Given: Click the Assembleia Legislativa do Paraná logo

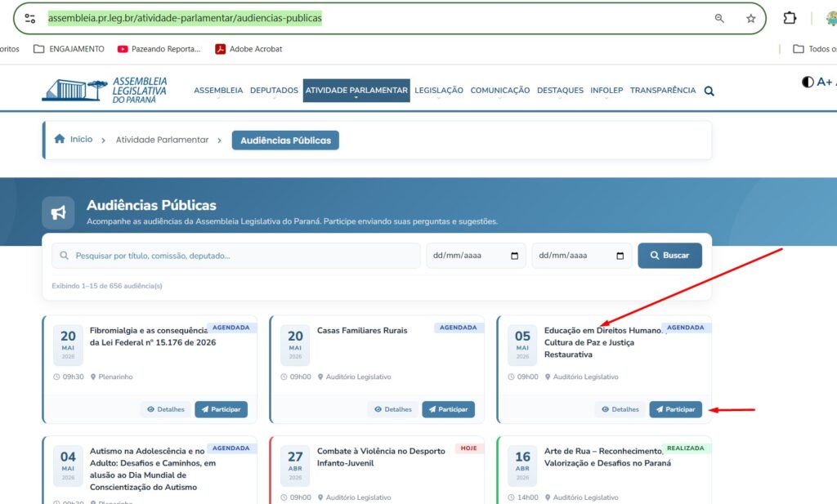Looking at the screenshot, I should pyautogui.click(x=105, y=90).
